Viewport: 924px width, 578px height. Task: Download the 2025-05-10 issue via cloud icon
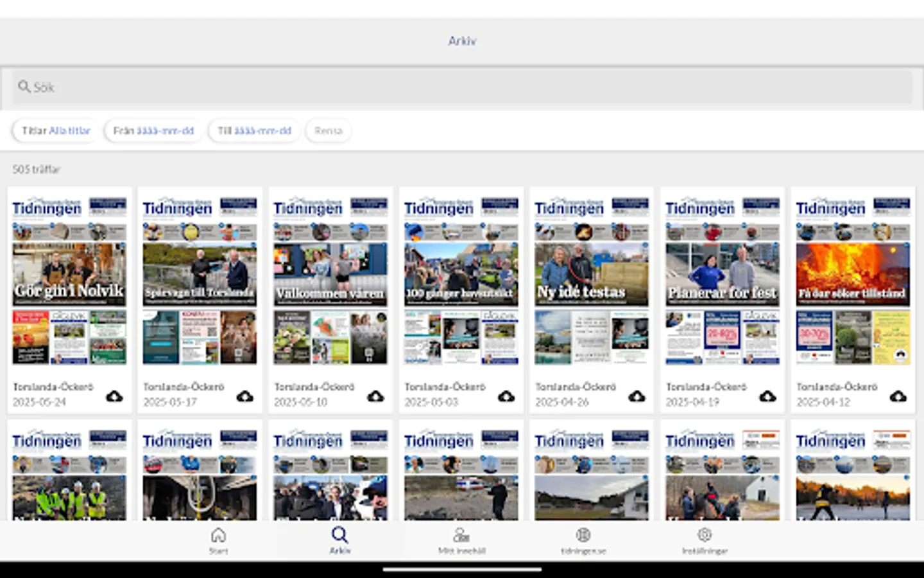[x=376, y=396]
